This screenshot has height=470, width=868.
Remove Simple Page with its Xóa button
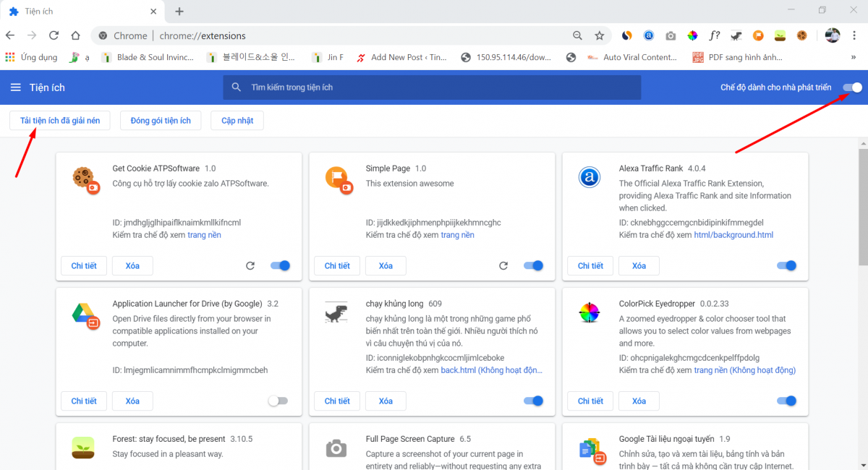[386, 266]
